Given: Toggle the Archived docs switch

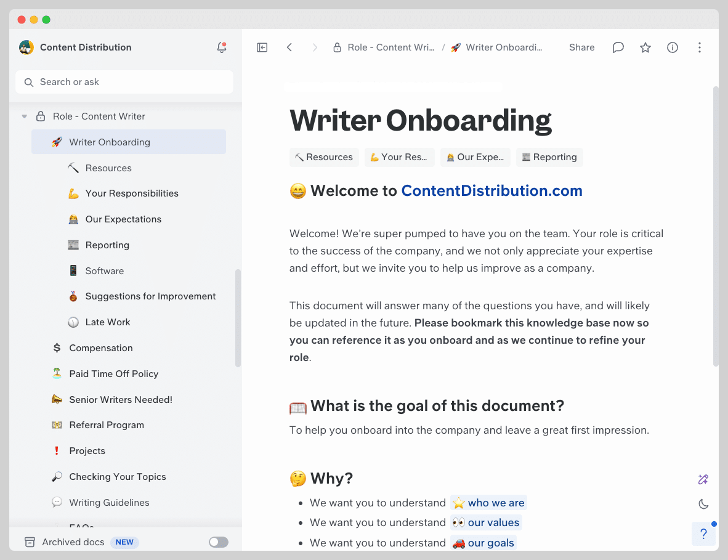Looking at the screenshot, I should (219, 542).
